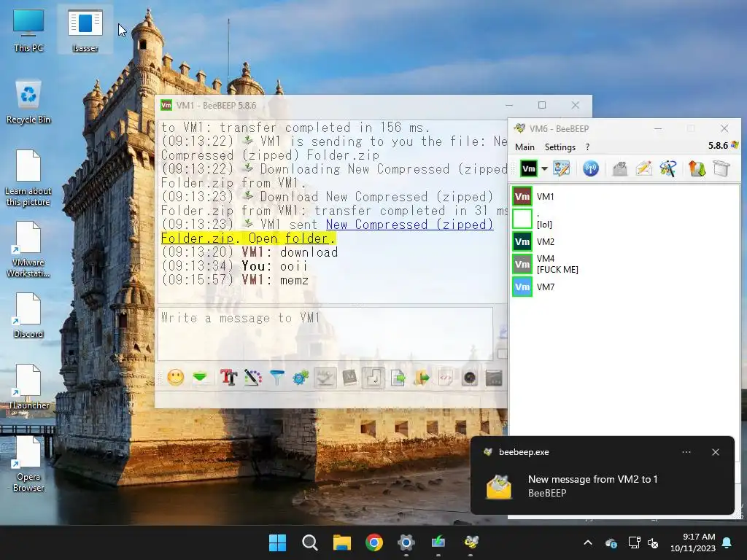Click the envelope with pencil icon
The image size is (747, 560).
[x=643, y=168]
